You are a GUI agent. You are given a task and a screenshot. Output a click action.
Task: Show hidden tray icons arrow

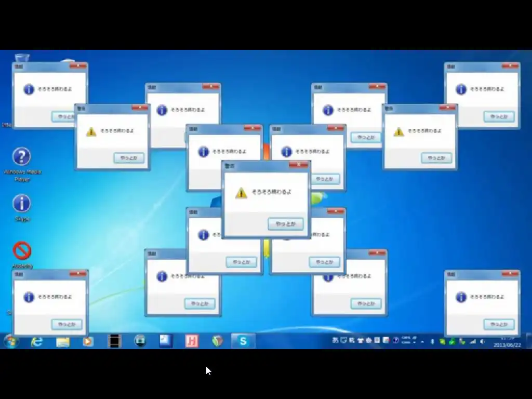pos(422,342)
